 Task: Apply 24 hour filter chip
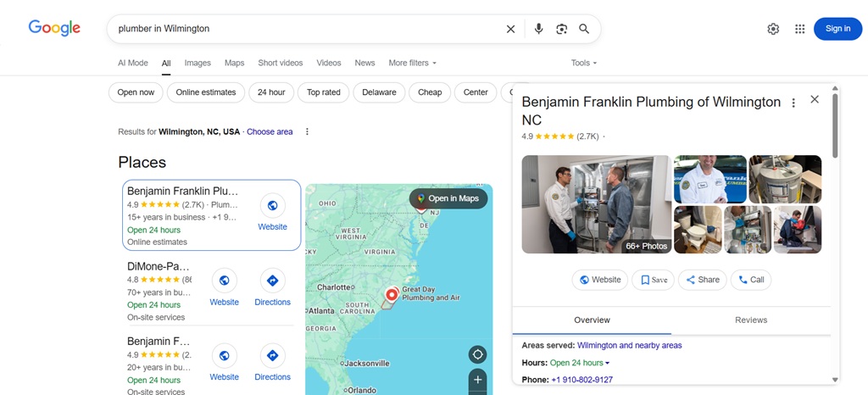coord(271,92)
